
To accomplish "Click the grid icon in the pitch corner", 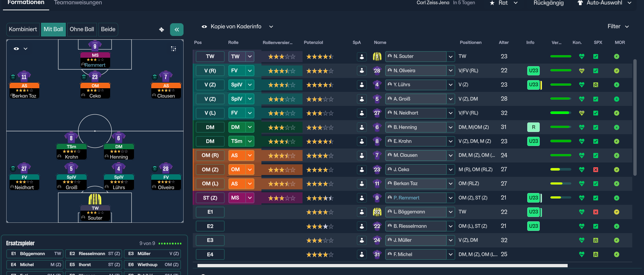I will (x=173, y=49).
